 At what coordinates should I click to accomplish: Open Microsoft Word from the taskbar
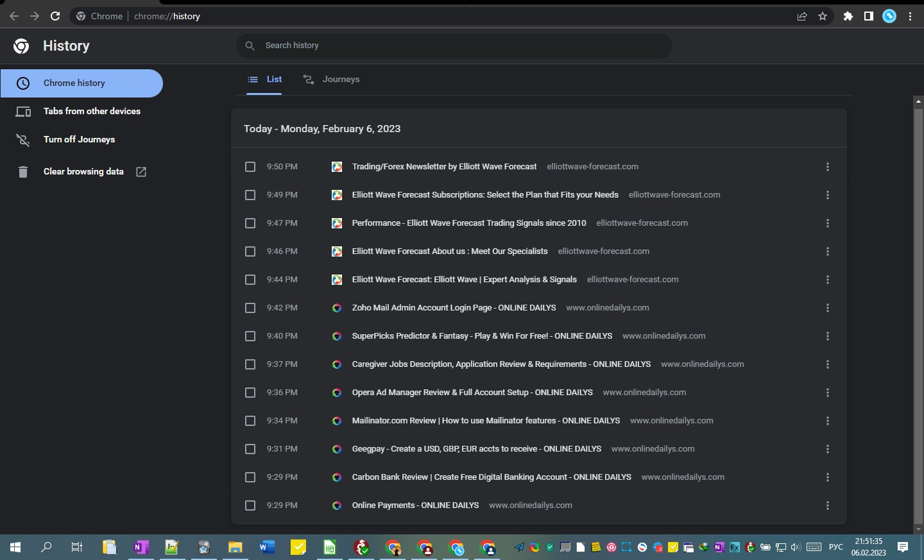(267, 547)
